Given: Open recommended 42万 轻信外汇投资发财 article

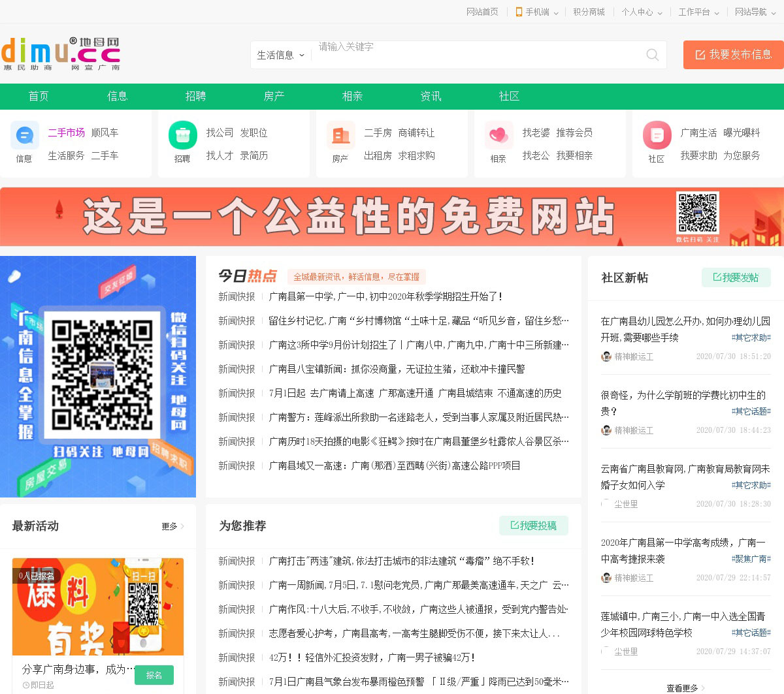Looking at the screenshot, I should click(372, 657).
